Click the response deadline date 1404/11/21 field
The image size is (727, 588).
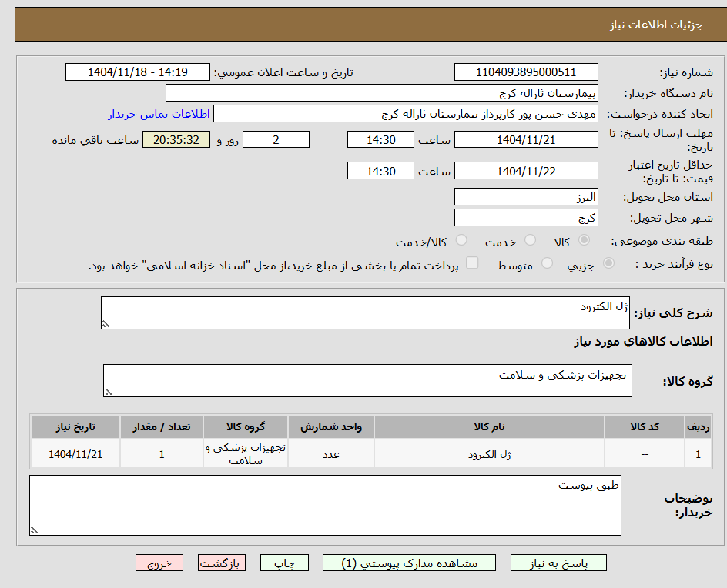[526, 139]
